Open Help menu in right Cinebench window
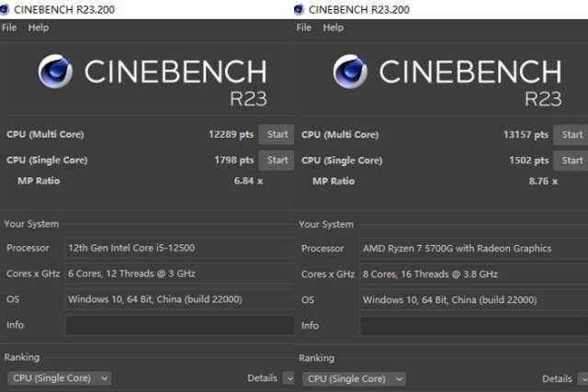The image size is (588, 392). pos(333,28)
